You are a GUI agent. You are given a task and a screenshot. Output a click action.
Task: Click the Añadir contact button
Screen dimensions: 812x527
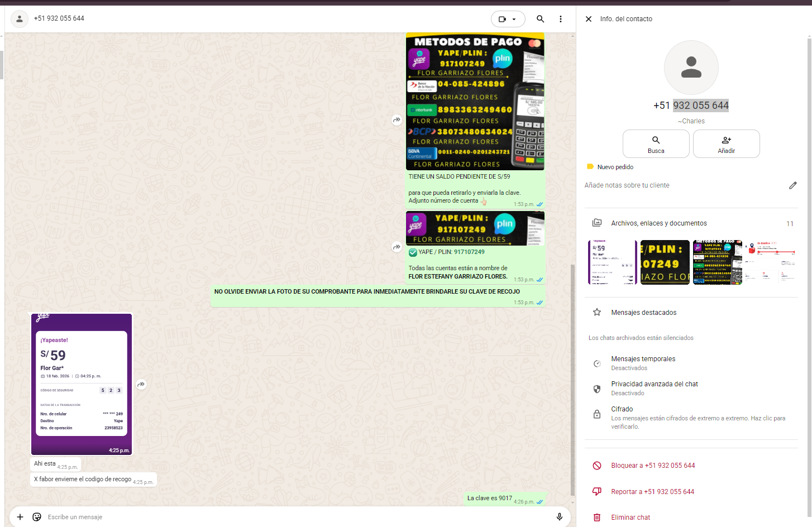click(x=726, y=144)
